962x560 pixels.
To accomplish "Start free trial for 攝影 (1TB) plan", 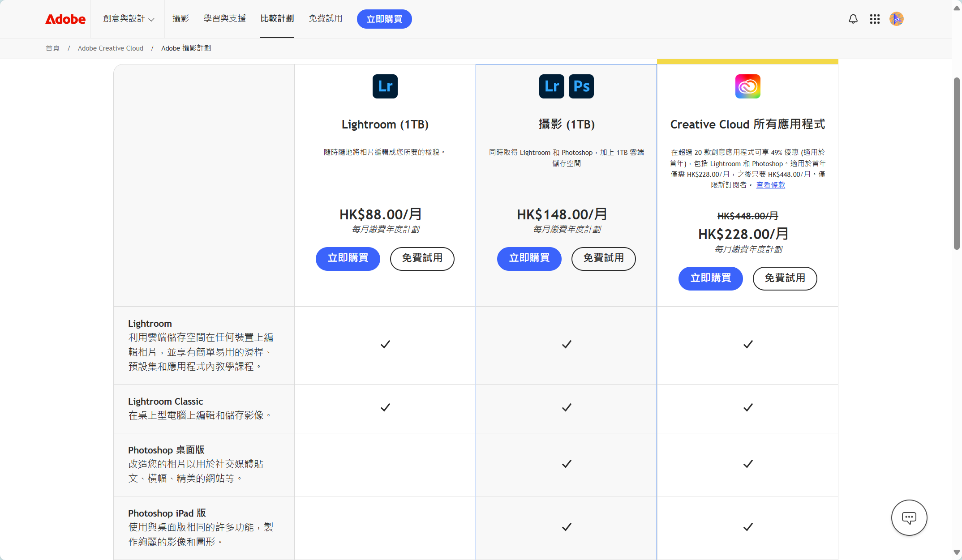I will pos(603,258).
